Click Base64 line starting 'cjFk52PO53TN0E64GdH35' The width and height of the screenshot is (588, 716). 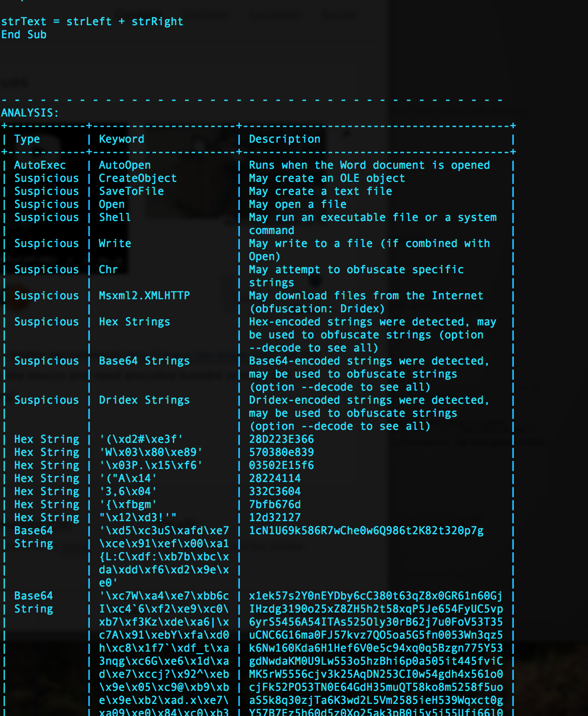(x=376, y=687)
